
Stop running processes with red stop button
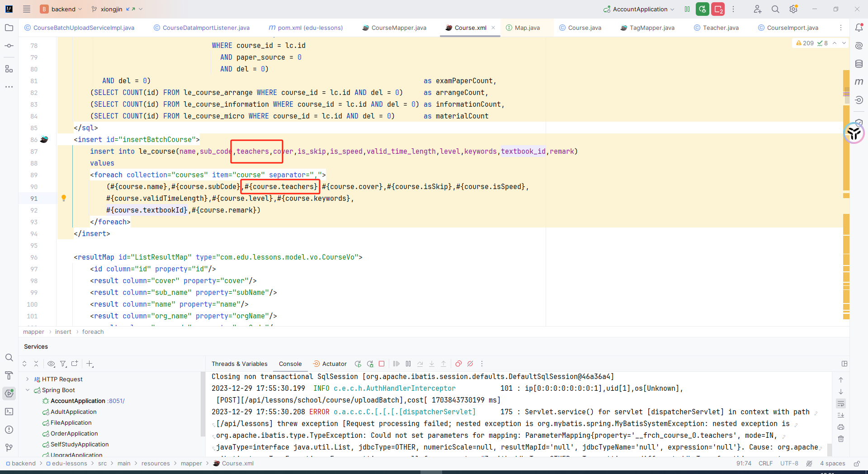718,9
